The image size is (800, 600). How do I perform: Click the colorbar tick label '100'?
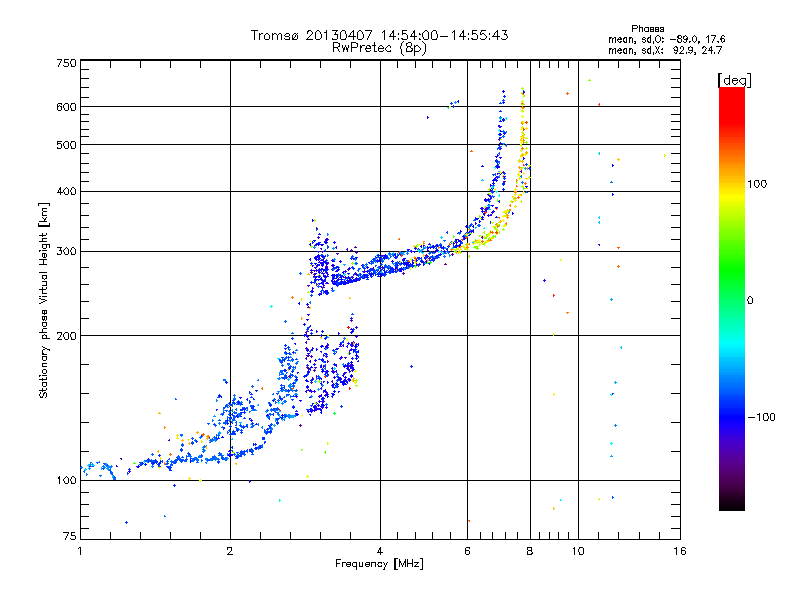757,184
